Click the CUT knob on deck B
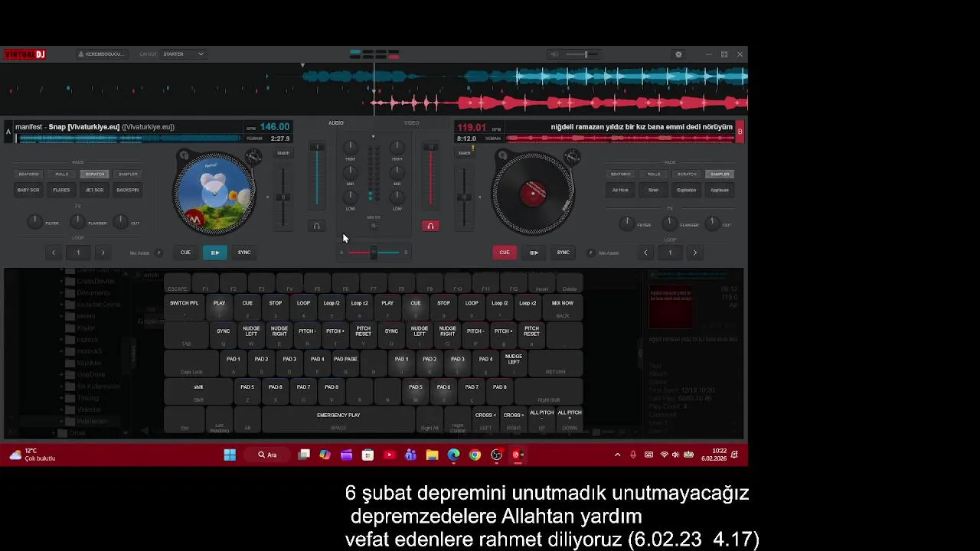 coord(713,223)
